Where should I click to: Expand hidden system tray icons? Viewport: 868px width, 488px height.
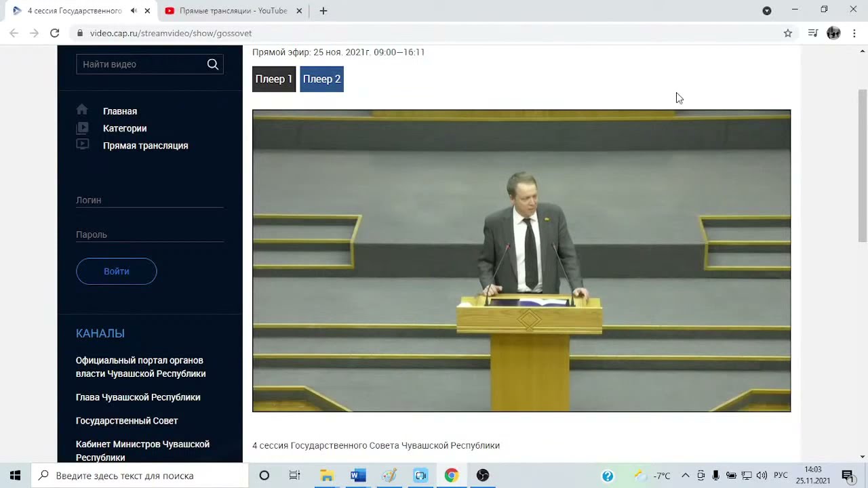[686, 476]
